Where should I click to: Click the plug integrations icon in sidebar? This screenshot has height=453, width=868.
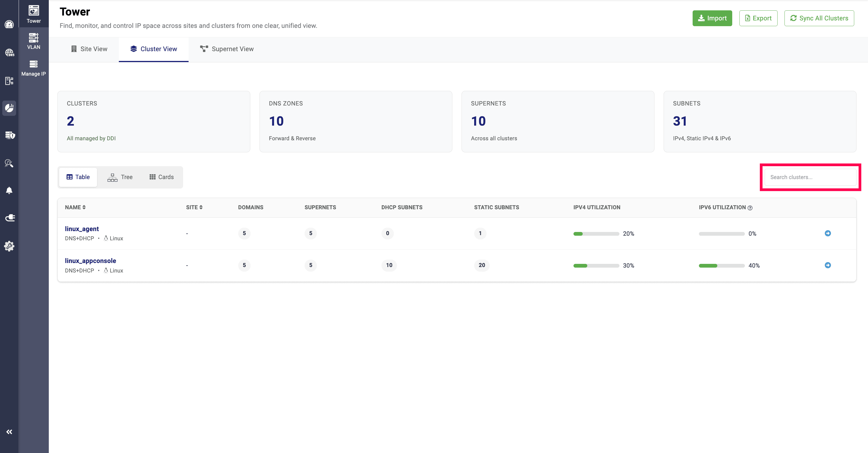coord(9,218)
